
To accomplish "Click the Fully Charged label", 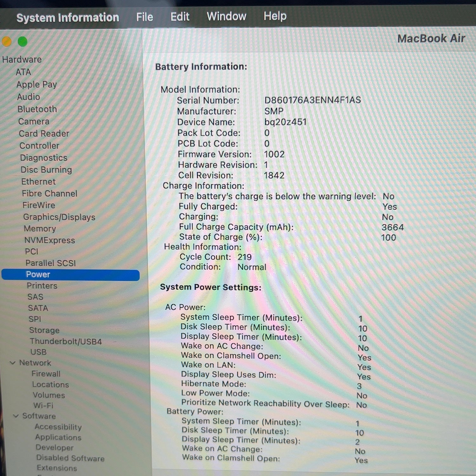I will [x=208, y=206].
